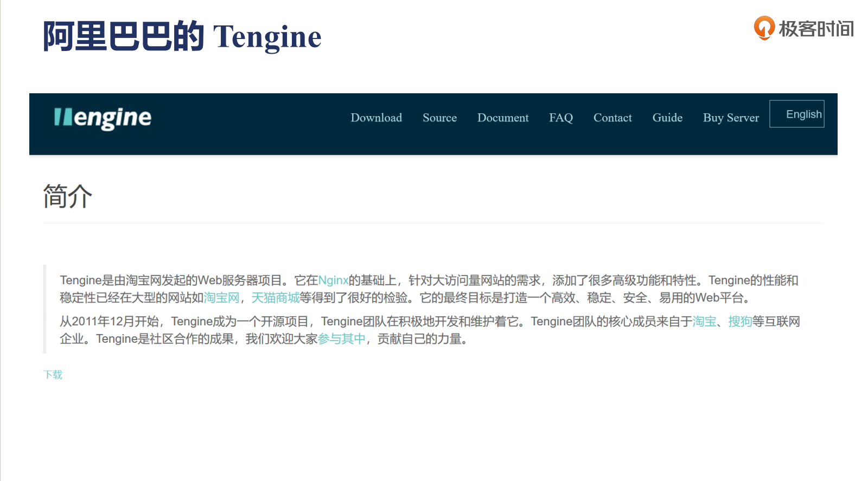Click the text 稳定性已经在大型的网站如
868x481 pixels.
(x=131, y=298)
